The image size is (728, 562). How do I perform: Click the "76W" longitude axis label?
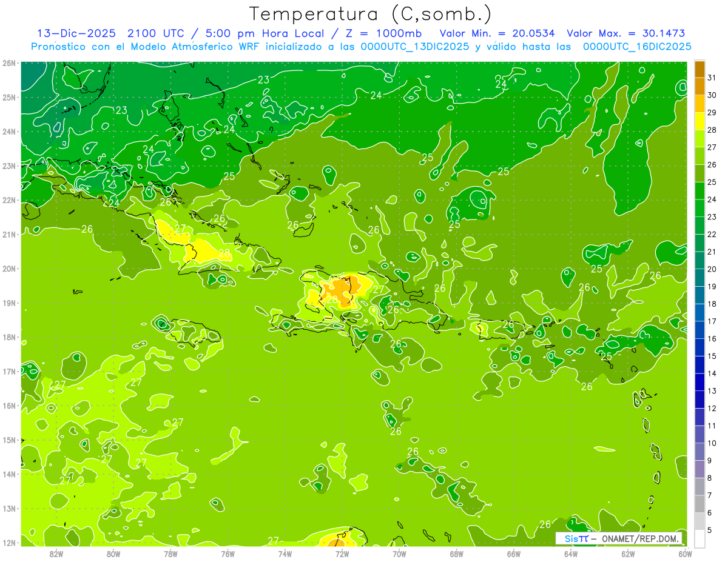pyautogui.click(x=227, y=554)
